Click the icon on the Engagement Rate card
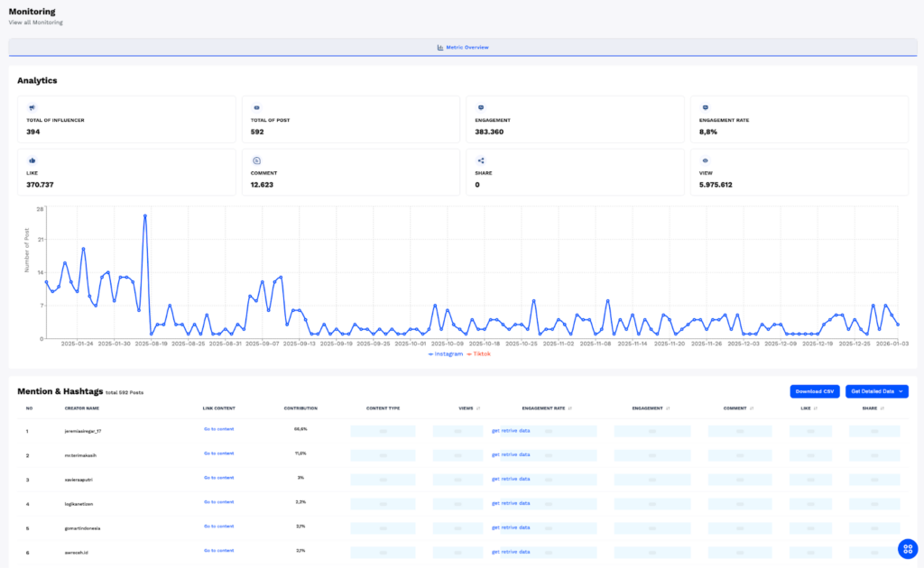 pos(705,107)
